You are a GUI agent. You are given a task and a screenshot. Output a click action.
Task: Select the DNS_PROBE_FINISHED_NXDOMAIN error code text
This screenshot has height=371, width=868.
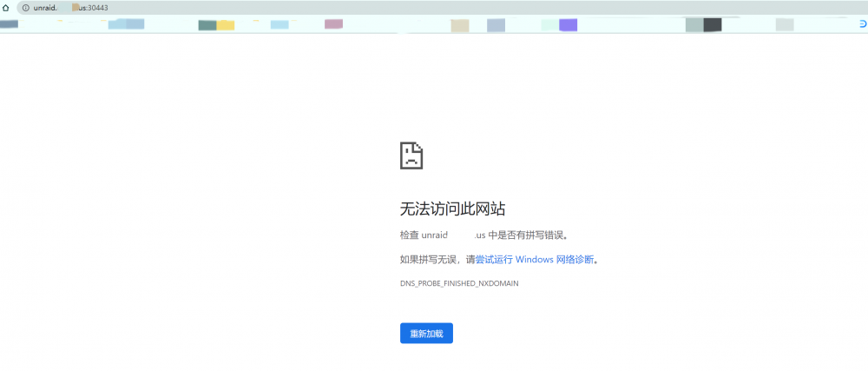[459, 283]
